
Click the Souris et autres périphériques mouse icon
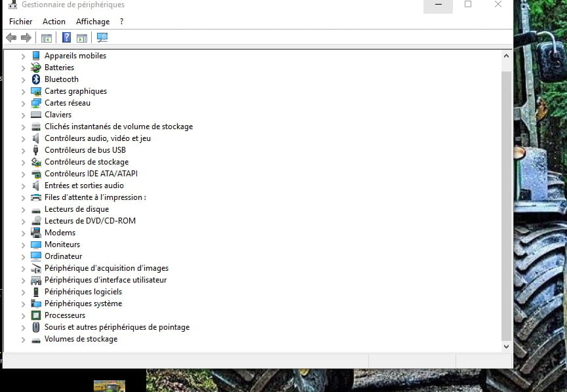36,327
